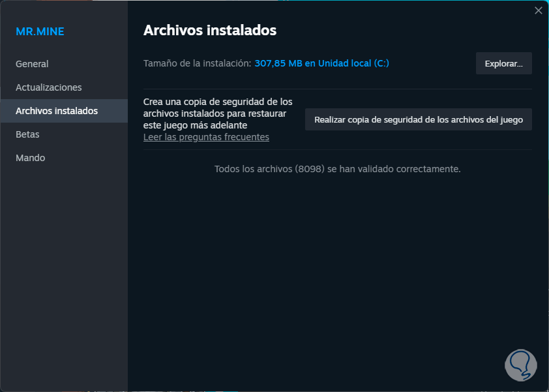Click the backup description text paragraph
Image resolution: width=549 pixels, height=392 pixels.
pyautogui.click(x=218, y=113)
